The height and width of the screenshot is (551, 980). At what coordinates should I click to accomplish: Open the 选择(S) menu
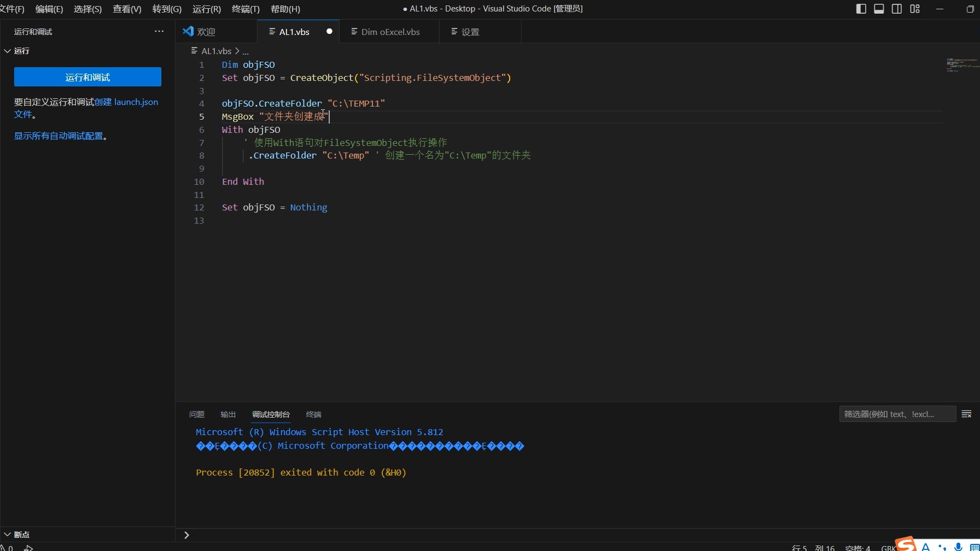pyautogui.click(x=87, y=9)
